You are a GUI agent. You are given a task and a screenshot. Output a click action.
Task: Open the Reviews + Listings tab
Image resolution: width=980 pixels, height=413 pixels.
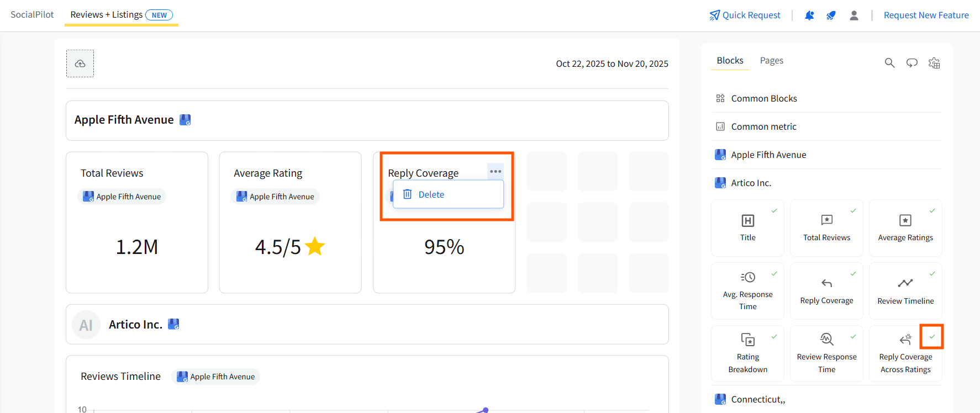tap(122, 15)
